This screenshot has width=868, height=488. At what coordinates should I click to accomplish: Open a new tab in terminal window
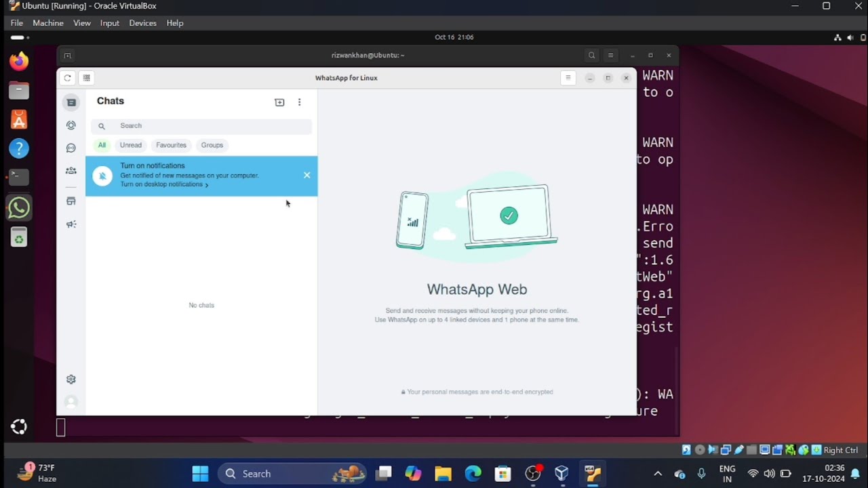(x=67, y=56)
